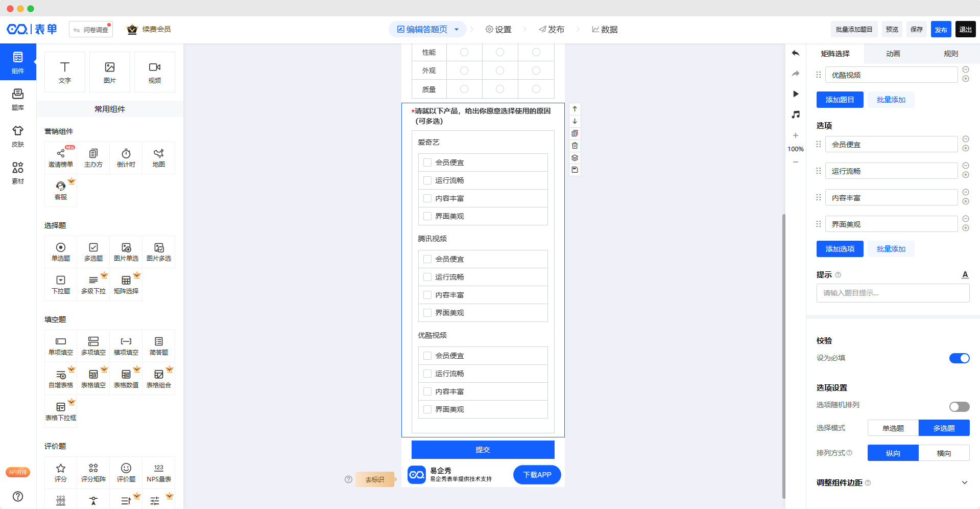Insert the 地图 map component
Screen dimensions: 980x509
tap(159, 158)
